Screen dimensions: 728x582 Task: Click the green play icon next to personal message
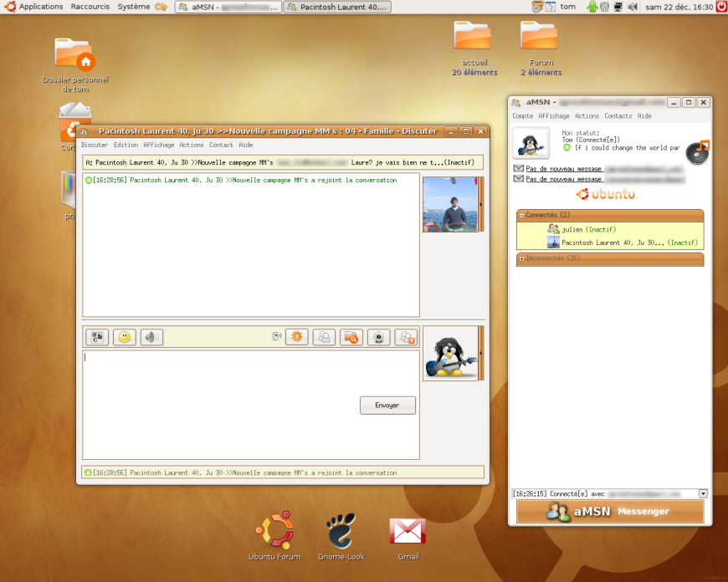[567, 147]
